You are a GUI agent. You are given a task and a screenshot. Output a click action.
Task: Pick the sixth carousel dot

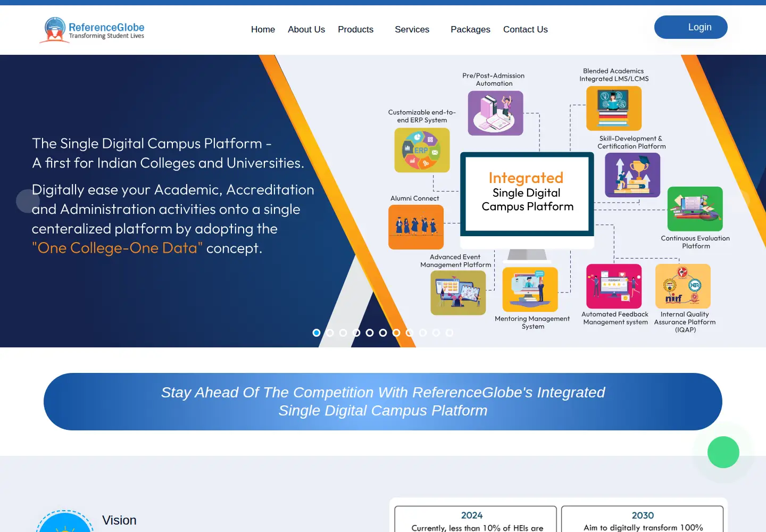pos(383,332)
